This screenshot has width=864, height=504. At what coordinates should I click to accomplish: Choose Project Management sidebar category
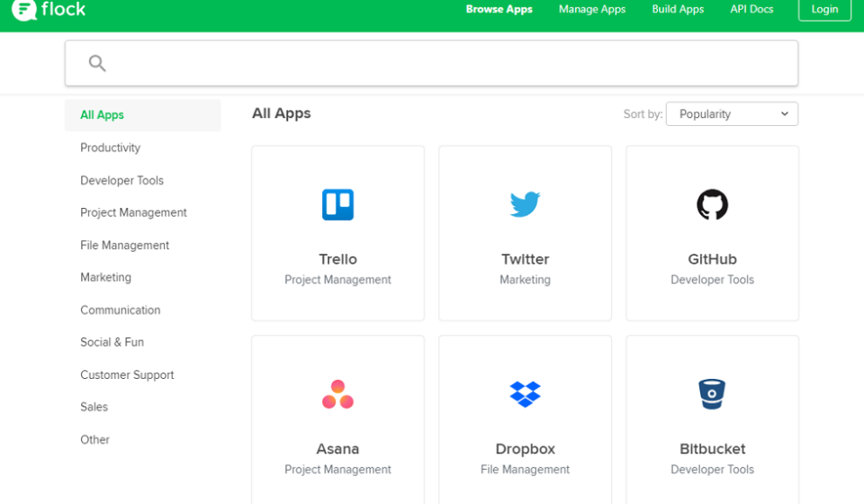pos(133,212)
